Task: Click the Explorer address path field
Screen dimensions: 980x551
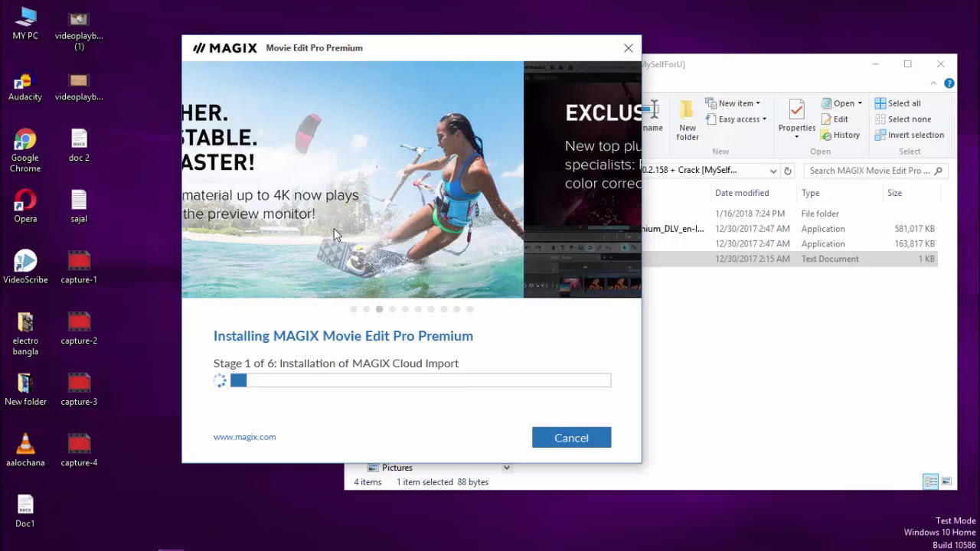Action: 704,171
